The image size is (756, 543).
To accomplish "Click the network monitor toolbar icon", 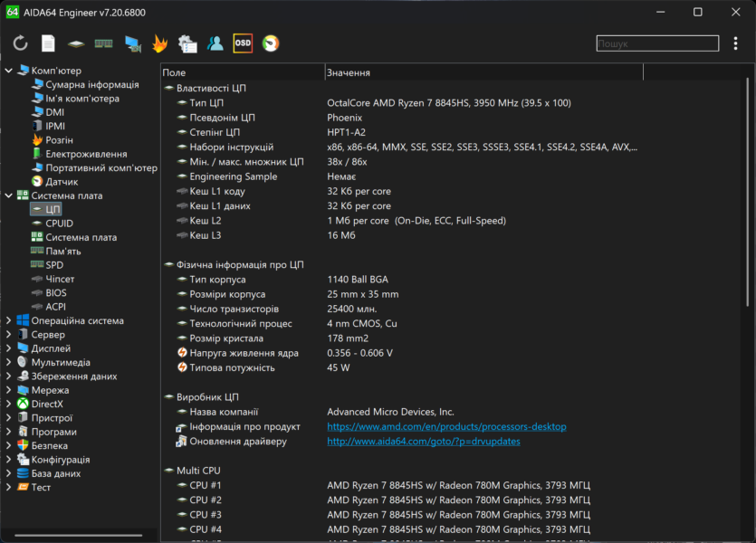I will pos(132,43).
